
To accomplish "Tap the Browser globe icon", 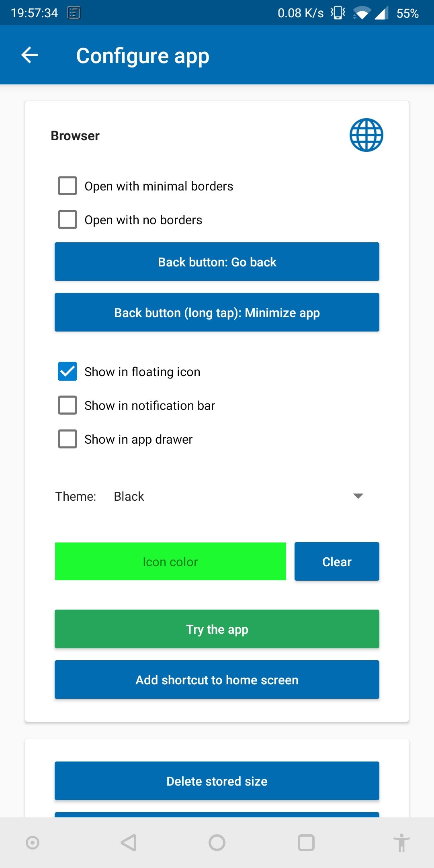I will 366,135.
